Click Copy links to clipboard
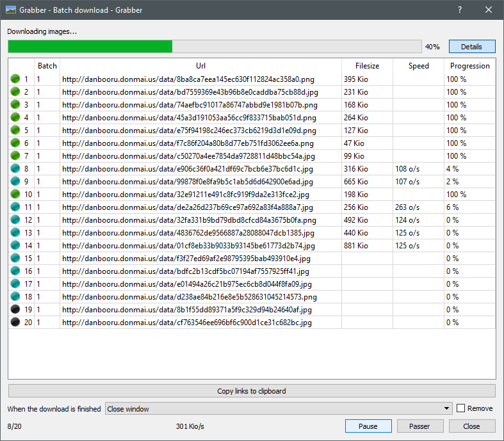Viewport: 504px width, 441px height. pyautogui.click(x=252, y=391)
